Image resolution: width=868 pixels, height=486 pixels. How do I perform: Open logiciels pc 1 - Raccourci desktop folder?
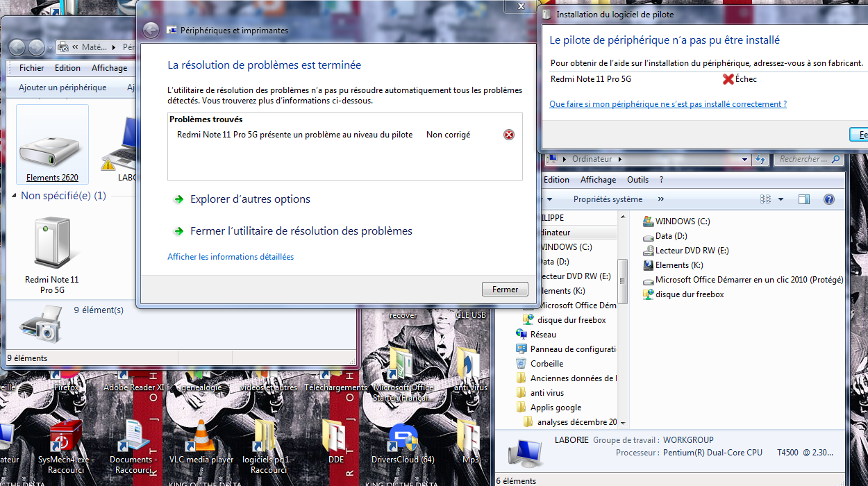click(x=269, y=446)
